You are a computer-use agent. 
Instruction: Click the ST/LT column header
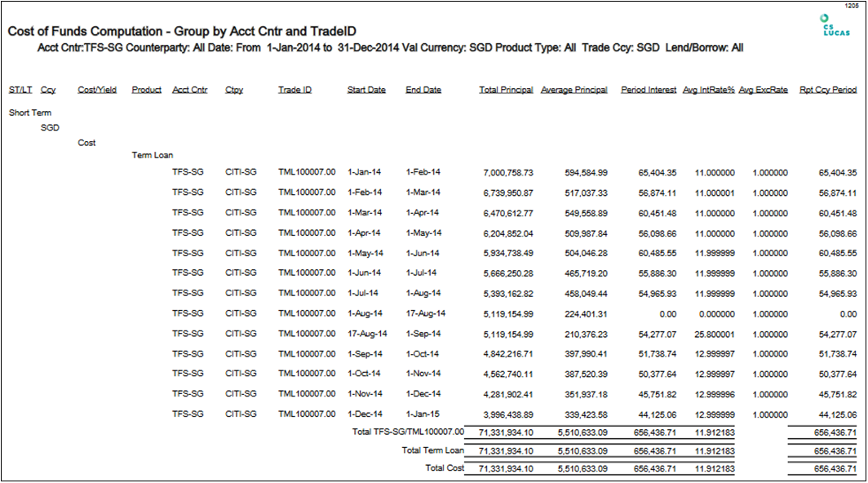[20, 90]
